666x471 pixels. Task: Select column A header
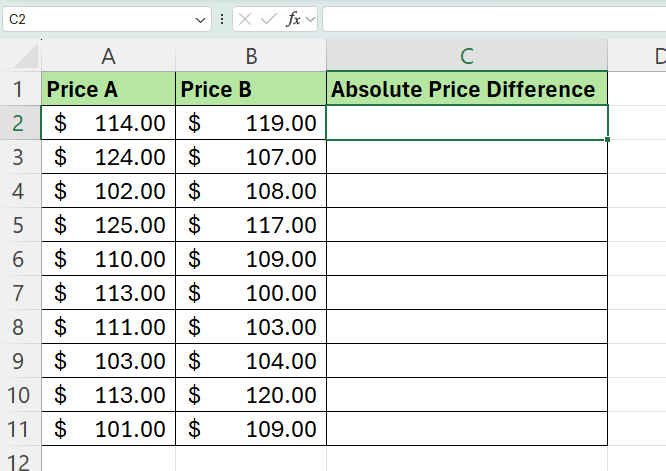pyautogui.click(x=108, y=56)
